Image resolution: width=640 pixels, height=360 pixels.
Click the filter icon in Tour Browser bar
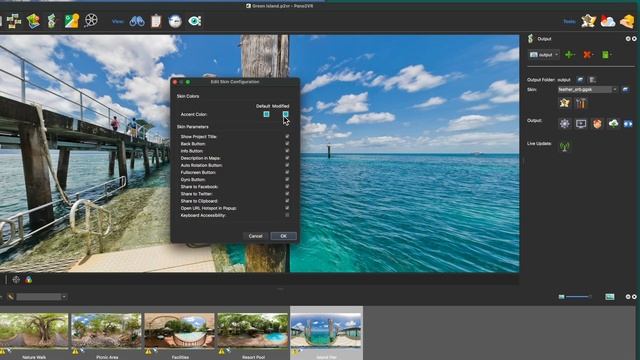(x=11, y=297)
